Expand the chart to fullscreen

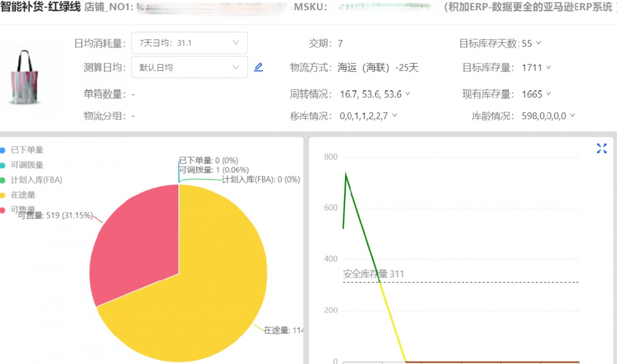click(x=602, y=149)
